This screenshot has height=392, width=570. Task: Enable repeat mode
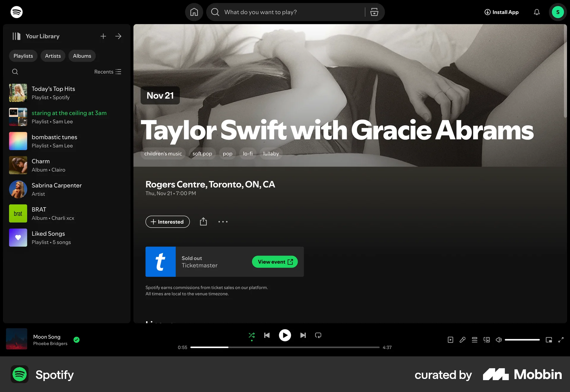point(318,335)
